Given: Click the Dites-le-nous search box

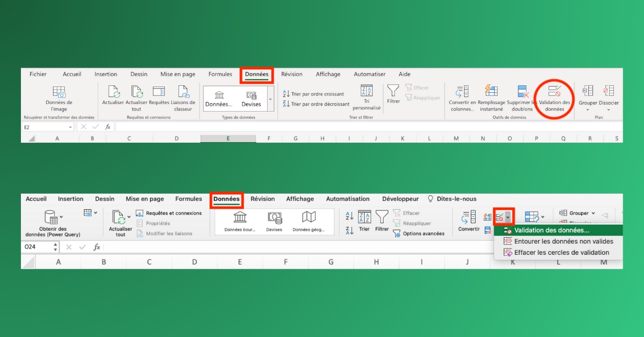Looking at the screenshot, I should [452, 199].
